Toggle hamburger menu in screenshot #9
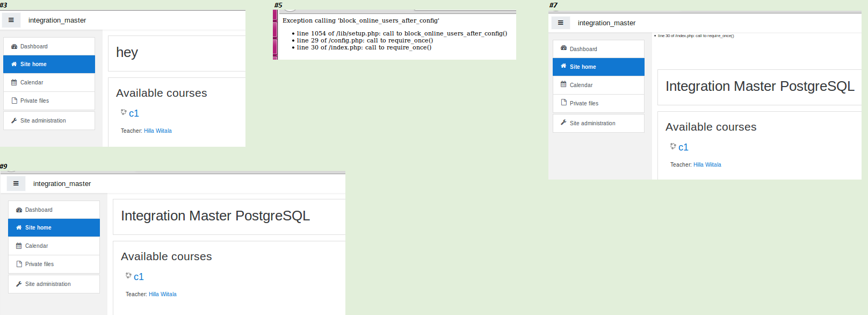This screenshot has width=868, height=315. click(x=16, y=183)
